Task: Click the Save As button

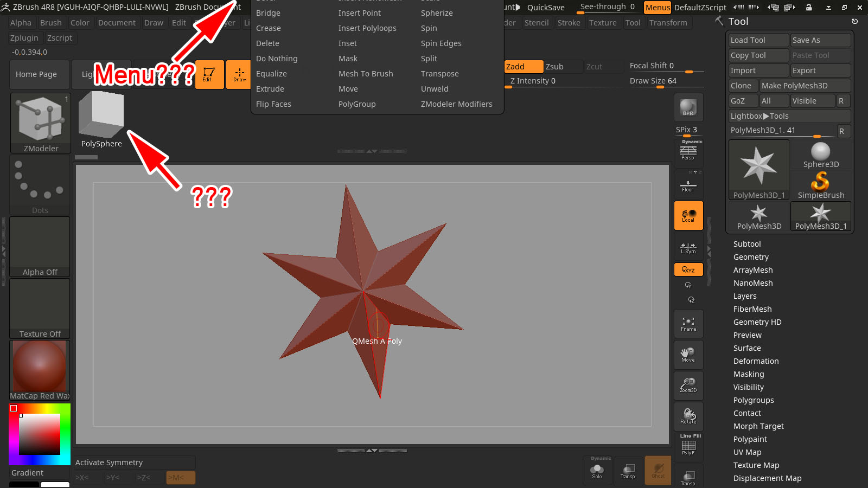Action: tap(820, 40)
